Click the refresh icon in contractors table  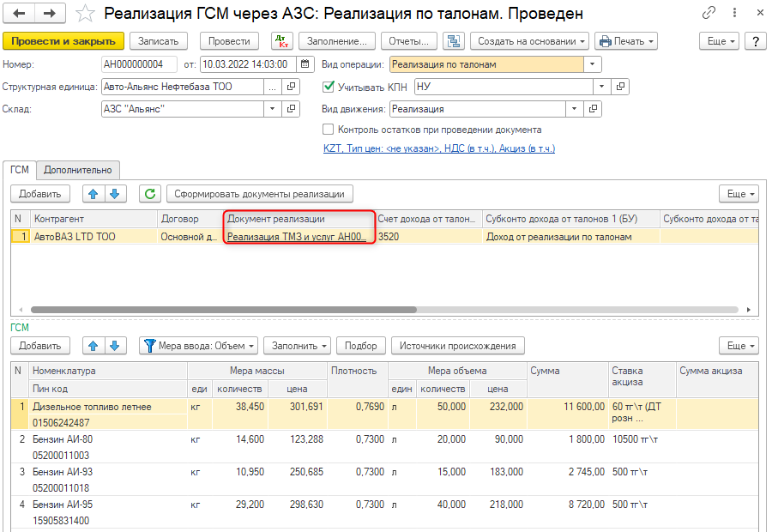(150, 194)
